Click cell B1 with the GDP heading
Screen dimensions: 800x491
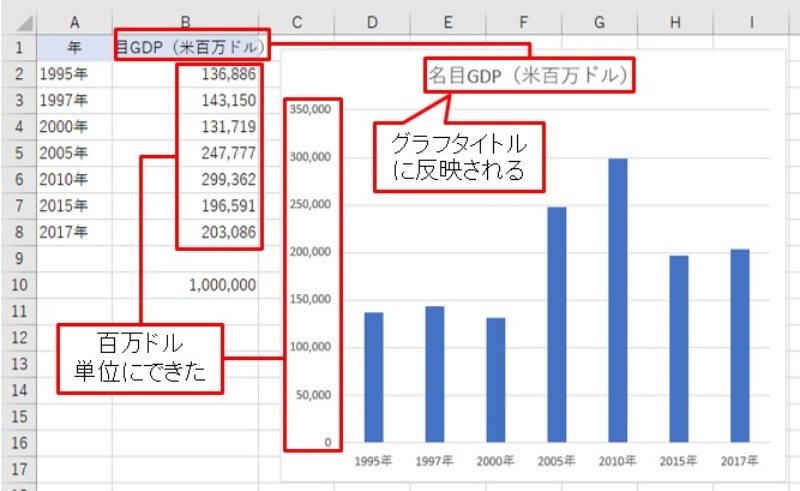[x=190, y=47]
